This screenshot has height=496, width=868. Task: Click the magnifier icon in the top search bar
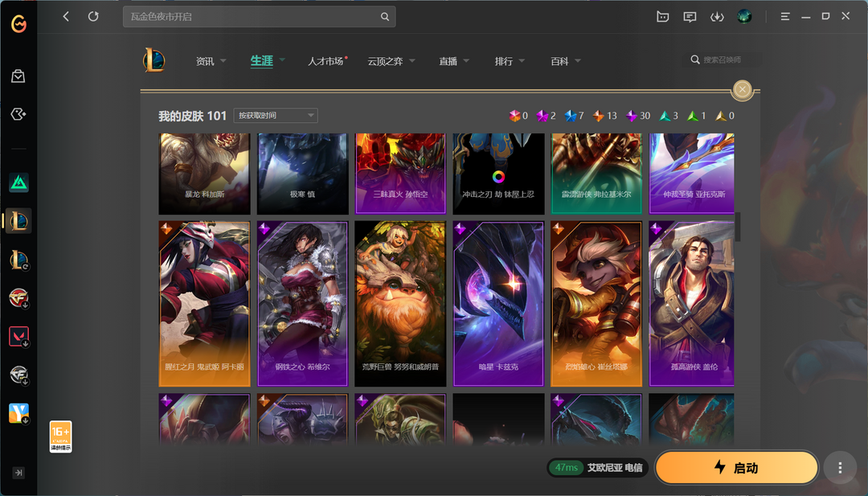[x=385, y=17]
